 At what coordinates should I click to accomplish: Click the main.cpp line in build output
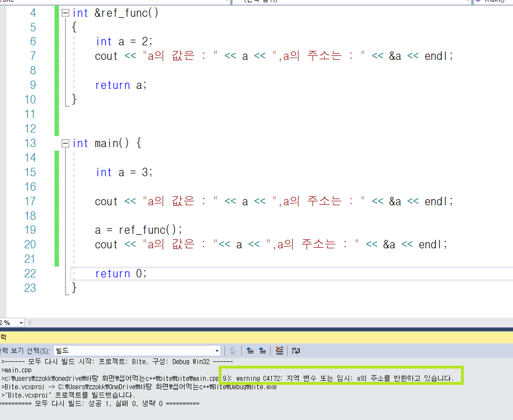tap(16, 370)
